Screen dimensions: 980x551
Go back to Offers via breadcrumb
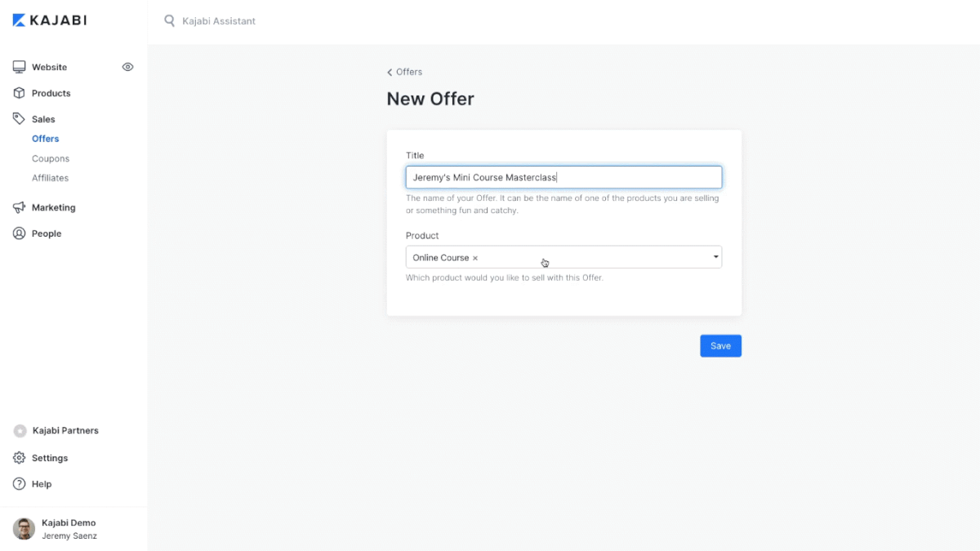(405, 72)
